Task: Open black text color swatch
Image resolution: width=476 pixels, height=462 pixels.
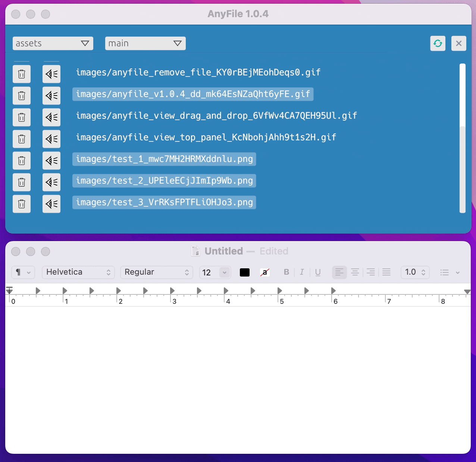Action: tap(245, 272)
